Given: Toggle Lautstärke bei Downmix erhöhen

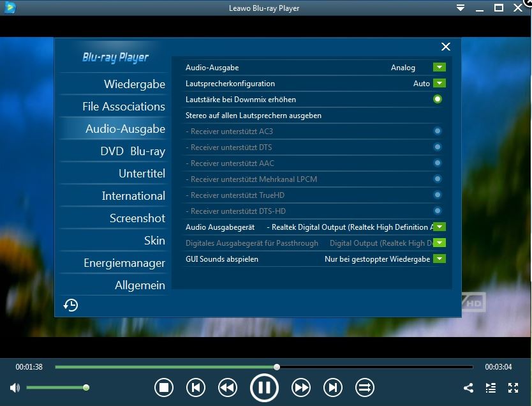Looking at the screenshot, I should (438, 99).
